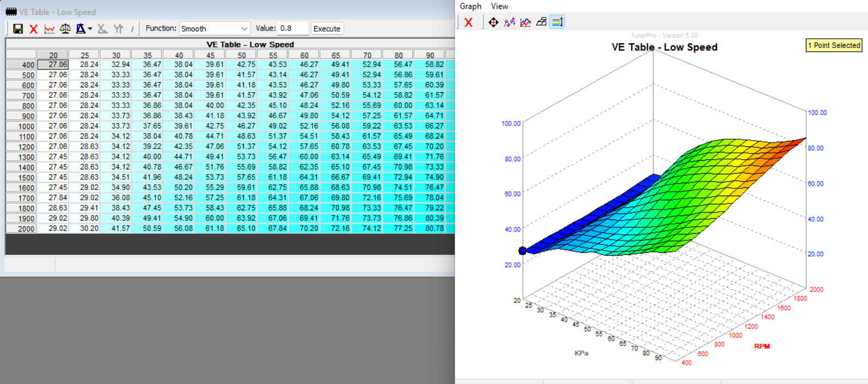Click the balance scales compare icon
Viewport: 868px width, 384px height.
coord(65,29)
